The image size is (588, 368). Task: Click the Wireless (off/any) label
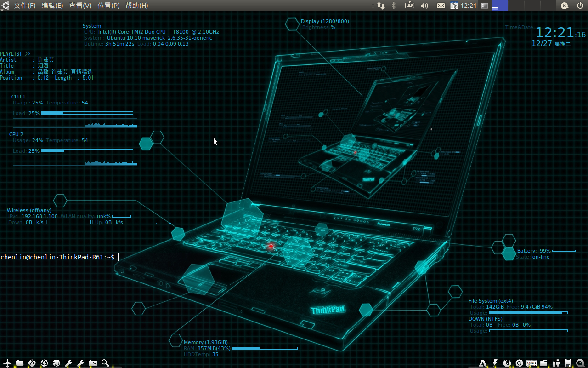coord(29,210)
